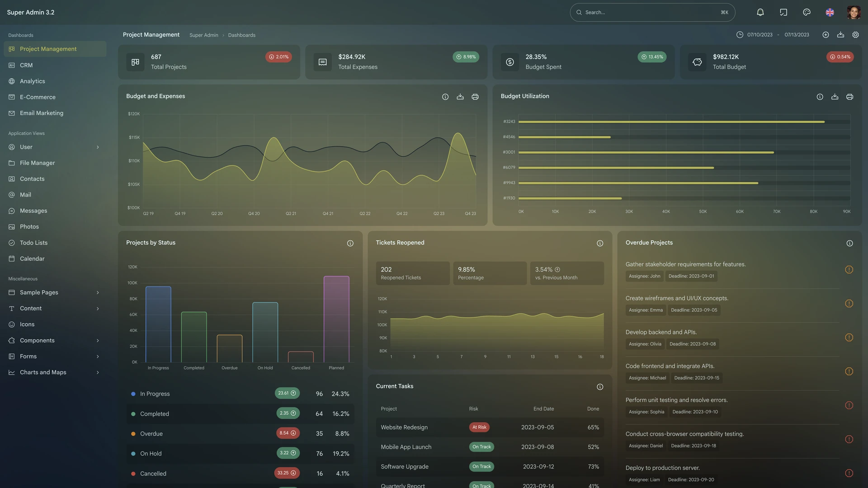The image size is (868, 488).
Task: Open Todo Lists from sidebar
Action: pyautogui.click(x=55, y=243)
